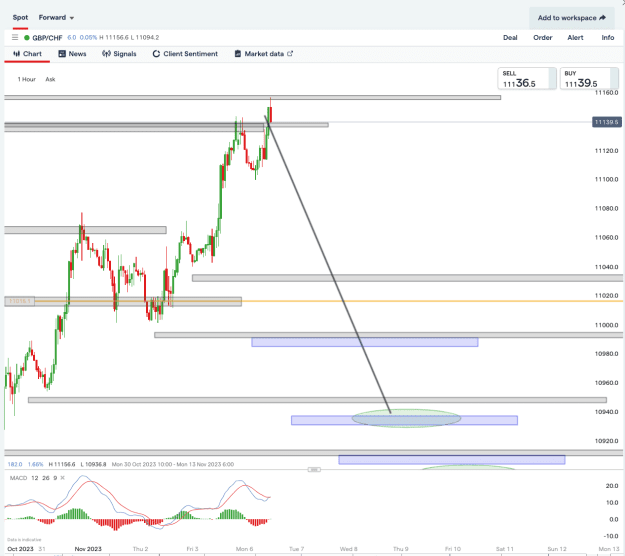The image size is (625, 556).
Task: Open the News tab
Action: click(x=72, y=54)
